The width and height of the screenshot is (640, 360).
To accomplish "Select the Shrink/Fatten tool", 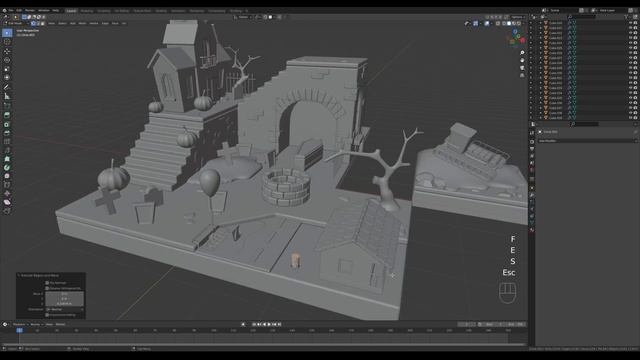I will 7,193.
